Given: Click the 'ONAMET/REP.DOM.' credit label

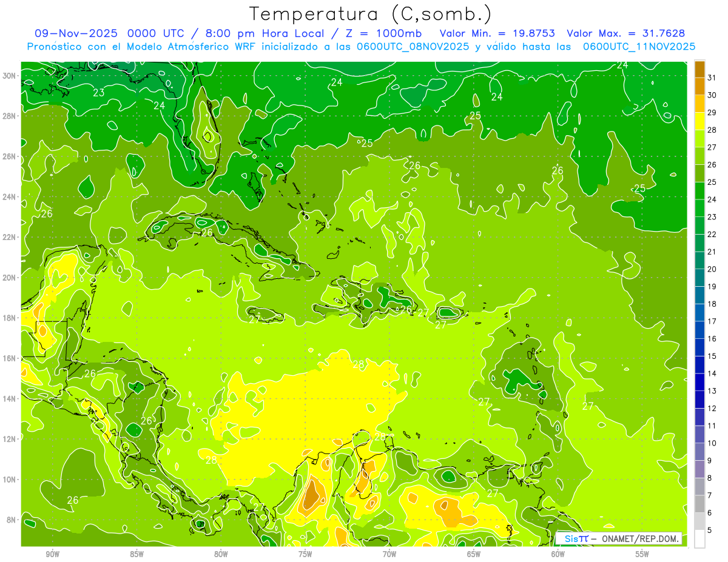Looking at the screenshot, I should coord(639,538).
